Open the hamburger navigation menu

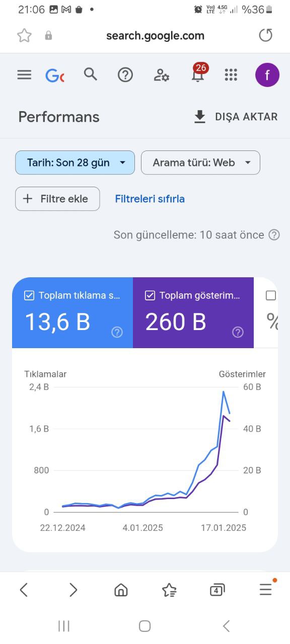[24, 75]
